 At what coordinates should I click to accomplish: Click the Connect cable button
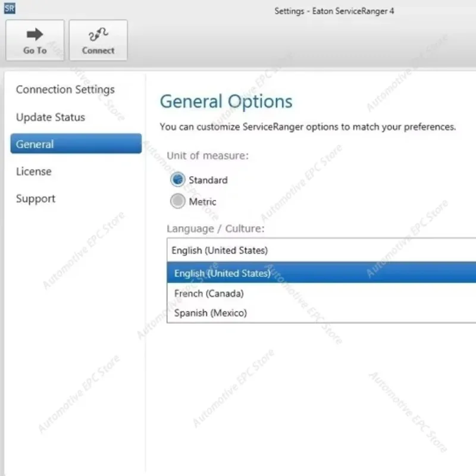click(98, 40)
